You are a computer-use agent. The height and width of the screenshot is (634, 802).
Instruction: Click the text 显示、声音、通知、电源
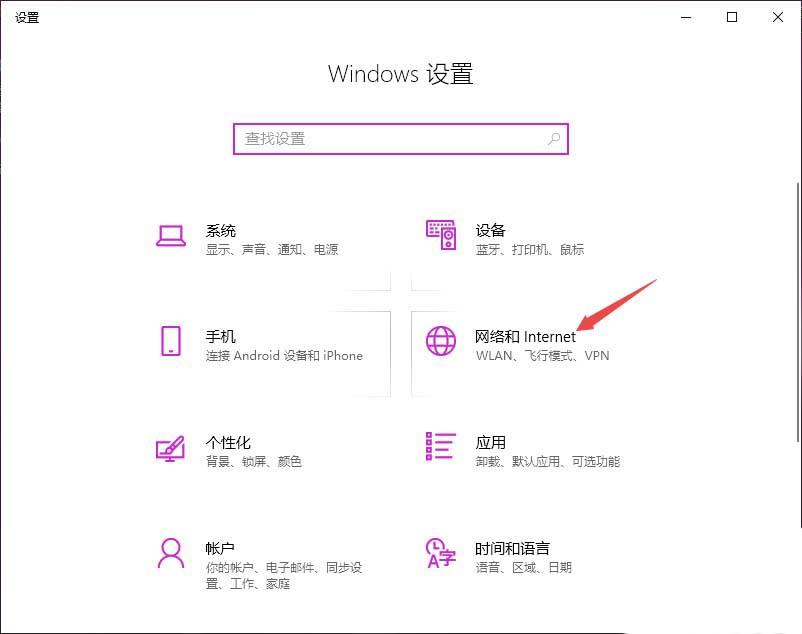coord(272,250)
